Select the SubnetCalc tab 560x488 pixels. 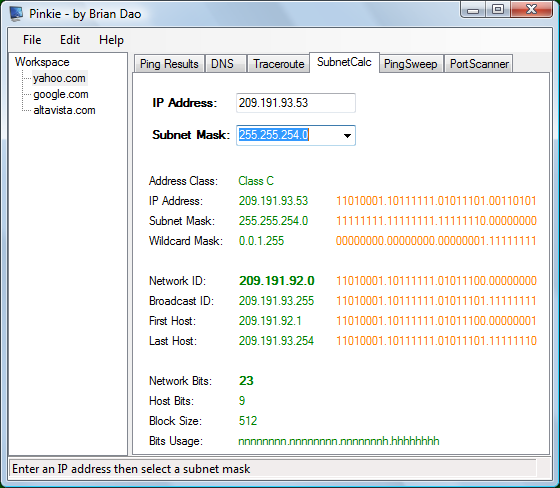point(344,63)
